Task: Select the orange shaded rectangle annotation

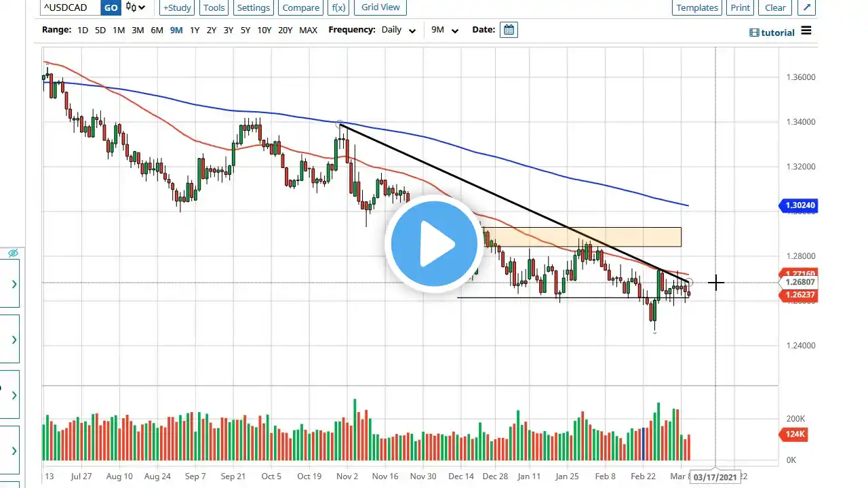Action: pyautogui.click(x=582, y=237)
